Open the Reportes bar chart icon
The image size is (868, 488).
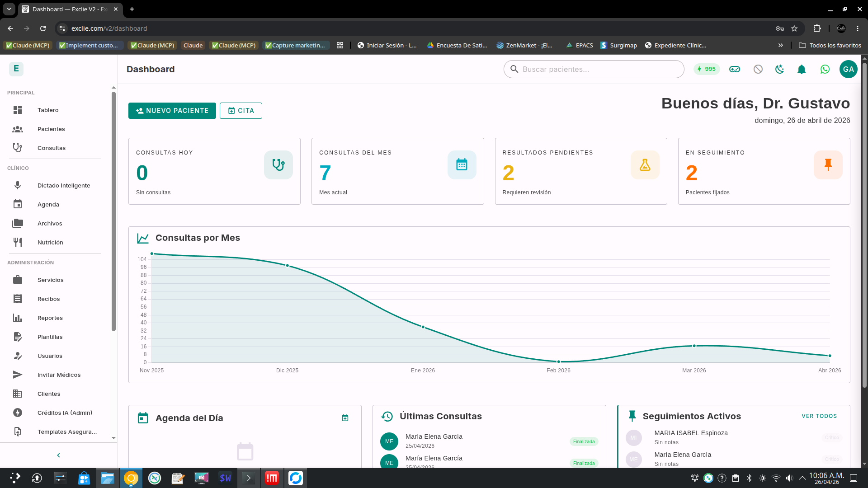click(x=17, y=318)
